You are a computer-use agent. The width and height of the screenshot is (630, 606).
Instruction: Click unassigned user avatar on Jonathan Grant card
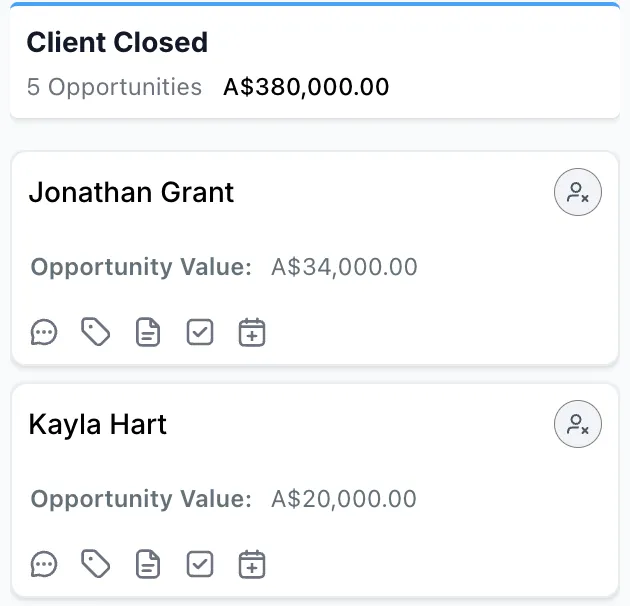point(578,192)
